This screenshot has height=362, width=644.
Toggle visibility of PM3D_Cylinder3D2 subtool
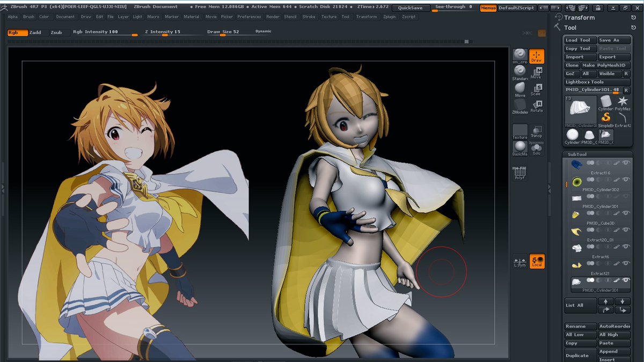pos(626,180)
